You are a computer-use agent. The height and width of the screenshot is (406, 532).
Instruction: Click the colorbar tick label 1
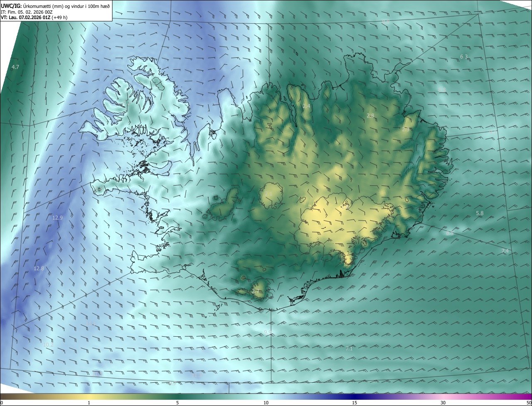click(89, 403)
